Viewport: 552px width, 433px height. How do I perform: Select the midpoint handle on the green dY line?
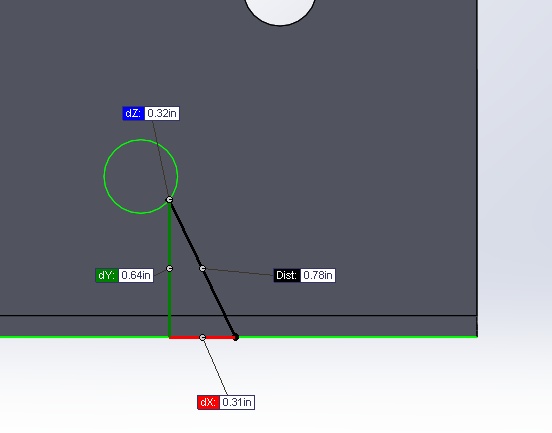tap(169, 269)
